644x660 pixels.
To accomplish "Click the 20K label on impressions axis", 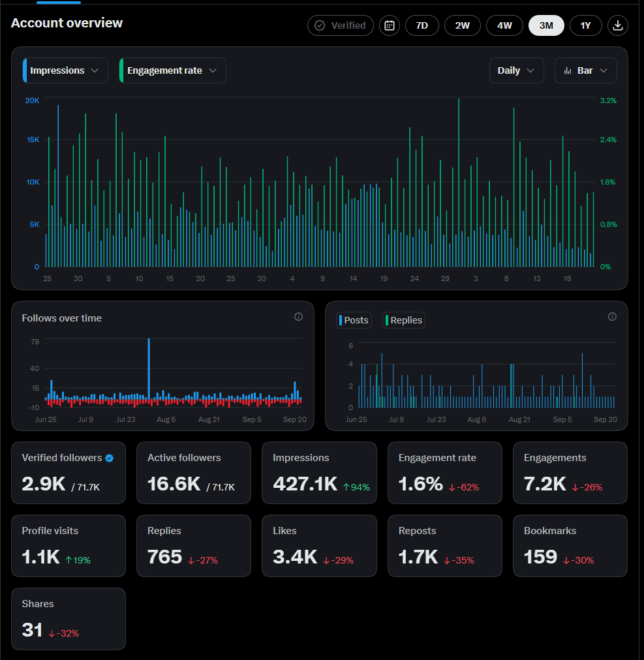I will point(33,100).
